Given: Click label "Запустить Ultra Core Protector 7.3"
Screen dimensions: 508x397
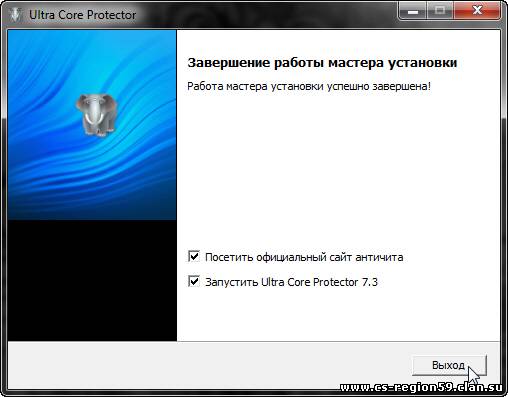Looking at the screenshot, I should [291, 282].
